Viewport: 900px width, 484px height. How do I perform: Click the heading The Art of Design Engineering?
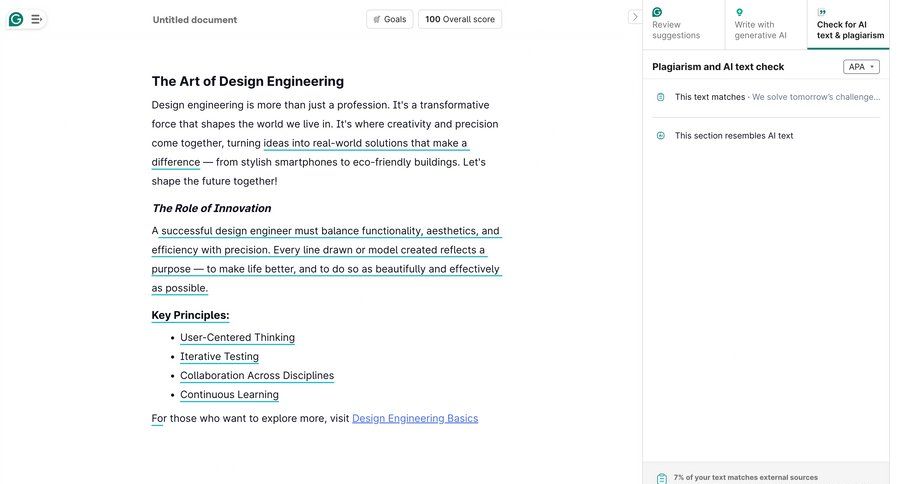(248, 82)
